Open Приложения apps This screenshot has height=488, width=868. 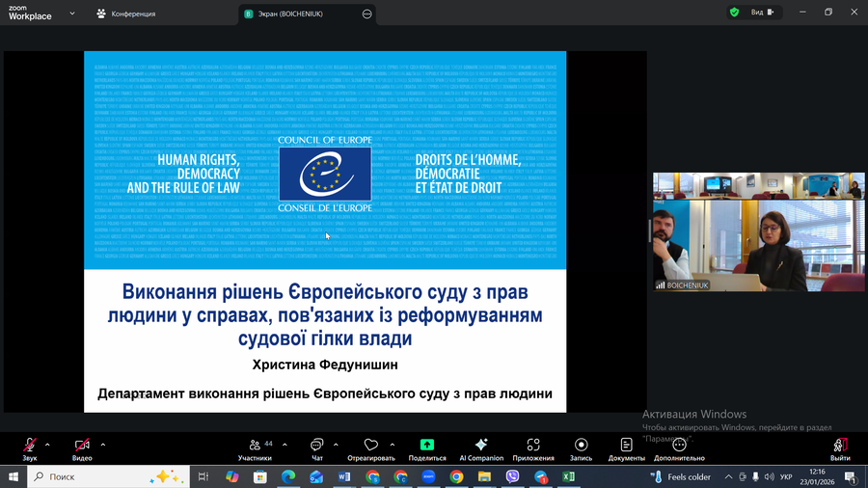pos(533,446)
